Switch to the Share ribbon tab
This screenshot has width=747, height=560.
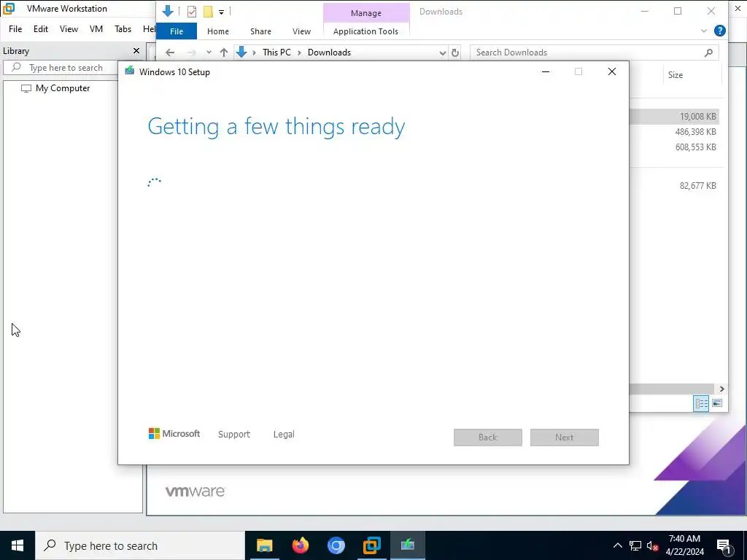click(260, 31)
